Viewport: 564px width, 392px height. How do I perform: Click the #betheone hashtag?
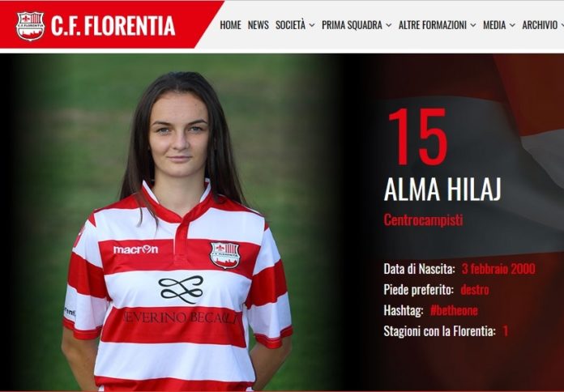[454, 310]
